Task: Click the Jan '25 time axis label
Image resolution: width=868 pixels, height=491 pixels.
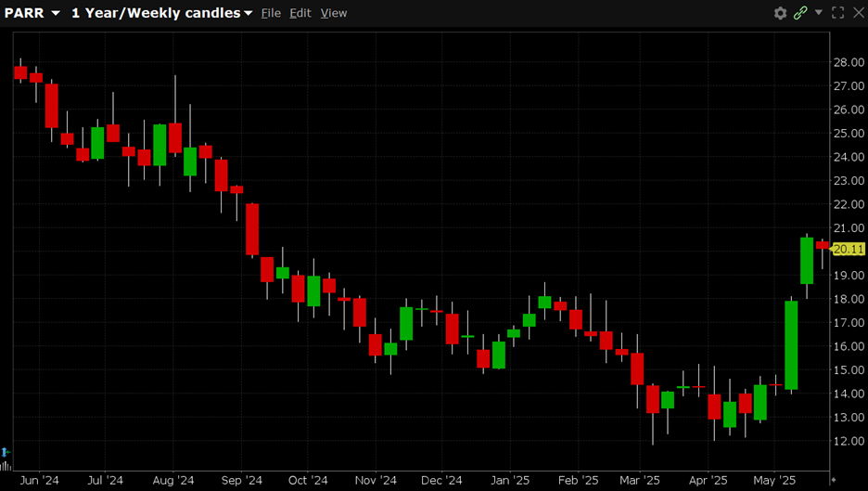Action: pos(510,481)
